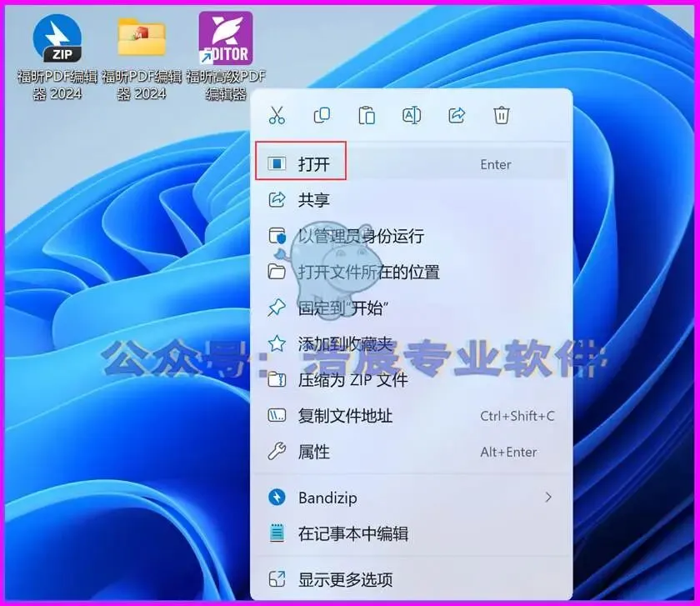Choose 以管理员身份运行
This screenshot has height=606, width=700.
(x=411, y=236)
